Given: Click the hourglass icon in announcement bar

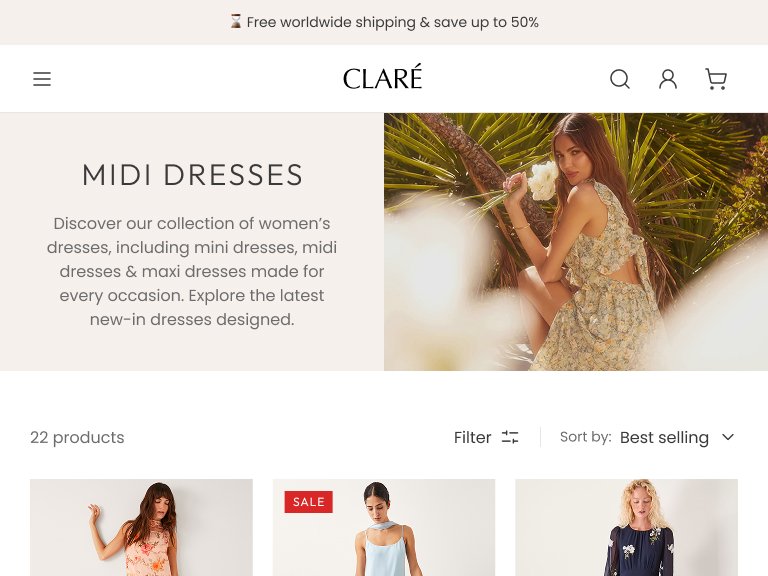Looking at the screenshot, I should click(x=236, y=22).
